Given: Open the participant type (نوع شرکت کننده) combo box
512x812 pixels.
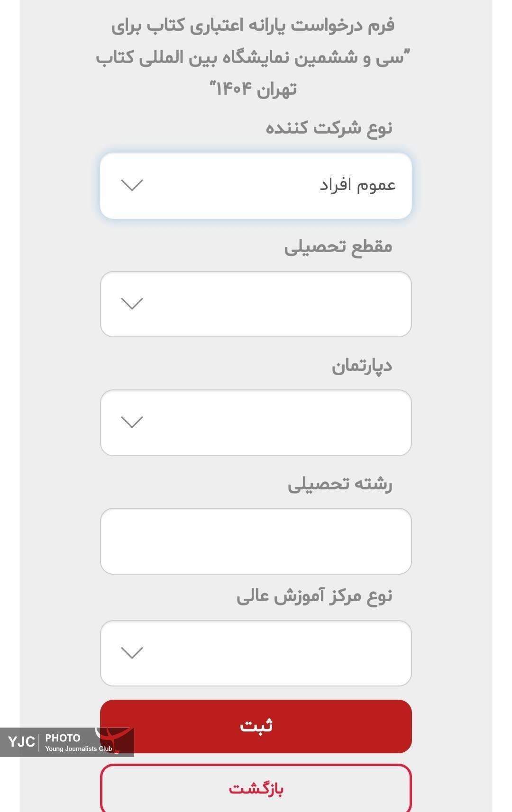Looking at the screenshot, I should point(256,186).
